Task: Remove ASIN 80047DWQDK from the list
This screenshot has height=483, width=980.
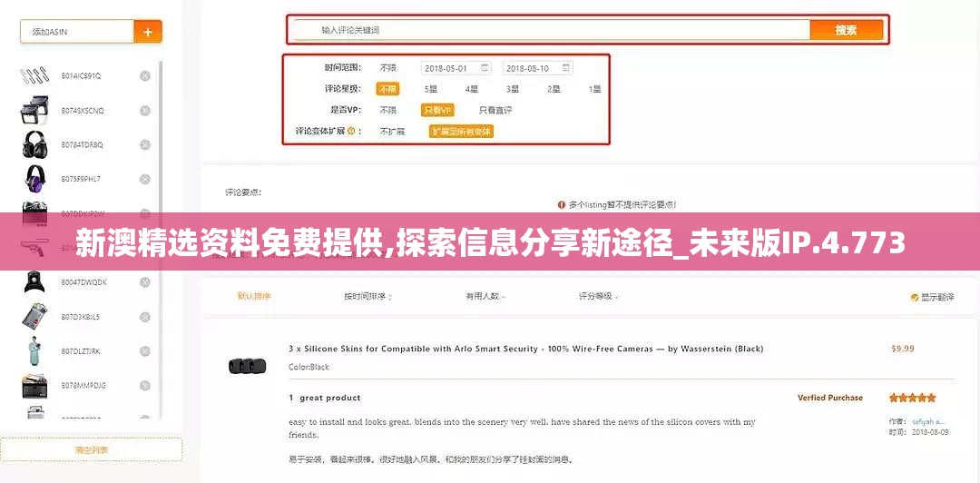Action: coord(145,282)
